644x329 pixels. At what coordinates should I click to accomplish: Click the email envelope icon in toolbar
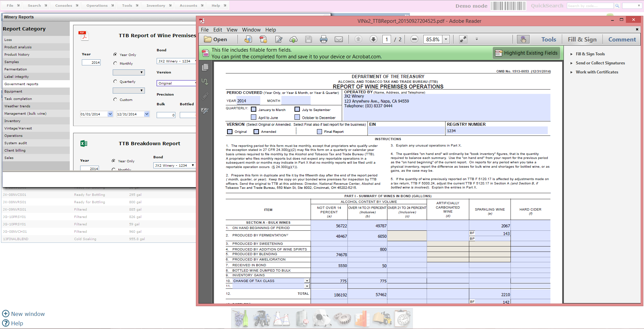[x=339, y=40]
